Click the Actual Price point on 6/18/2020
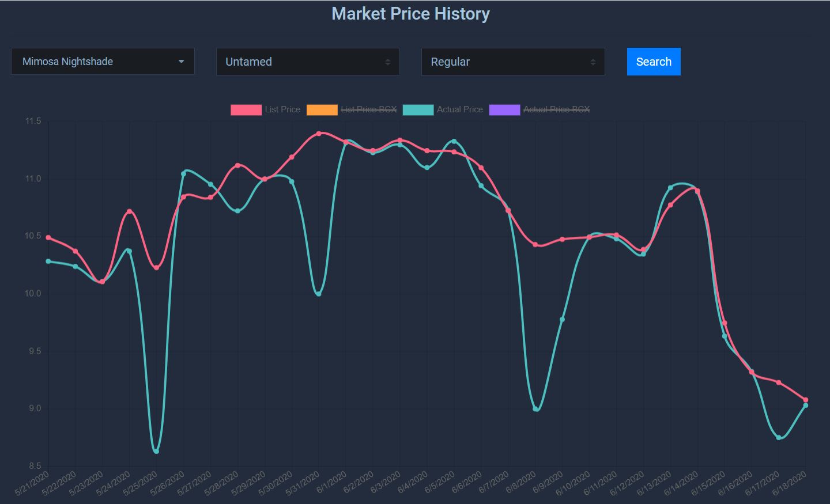Image resolution: width=830 pixels, height=504 pixels. (x=806, y=406)
